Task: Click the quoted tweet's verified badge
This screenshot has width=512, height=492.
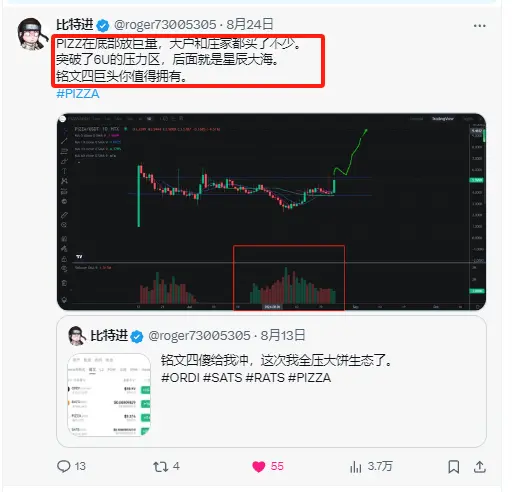Action: [x=137, y=336]
